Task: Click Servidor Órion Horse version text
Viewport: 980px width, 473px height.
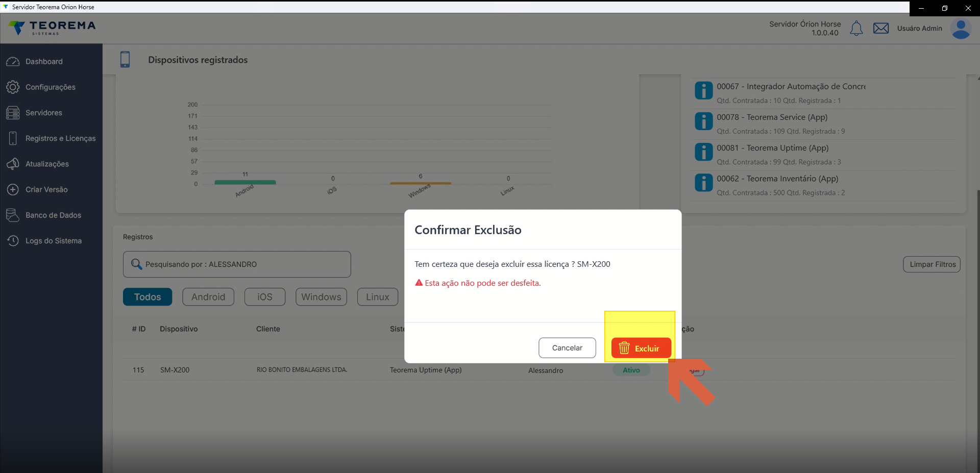Action: (x=805, y=29)
